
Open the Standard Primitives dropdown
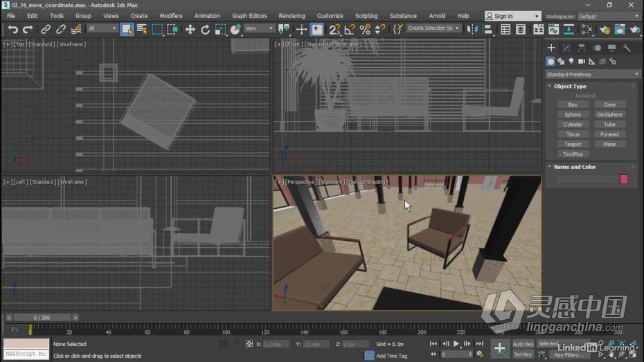[593, 74]
